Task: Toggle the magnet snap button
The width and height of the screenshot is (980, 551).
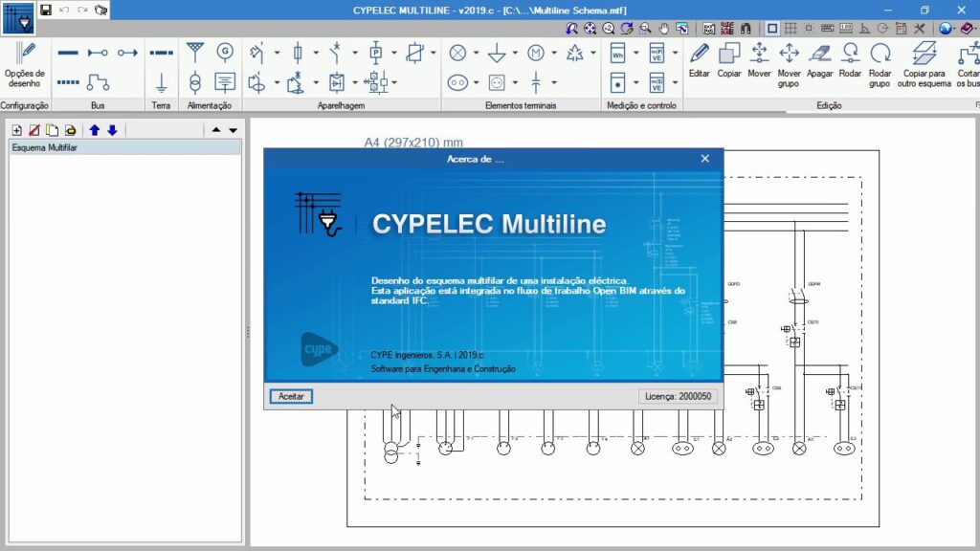Action: (x=746, y=29)
